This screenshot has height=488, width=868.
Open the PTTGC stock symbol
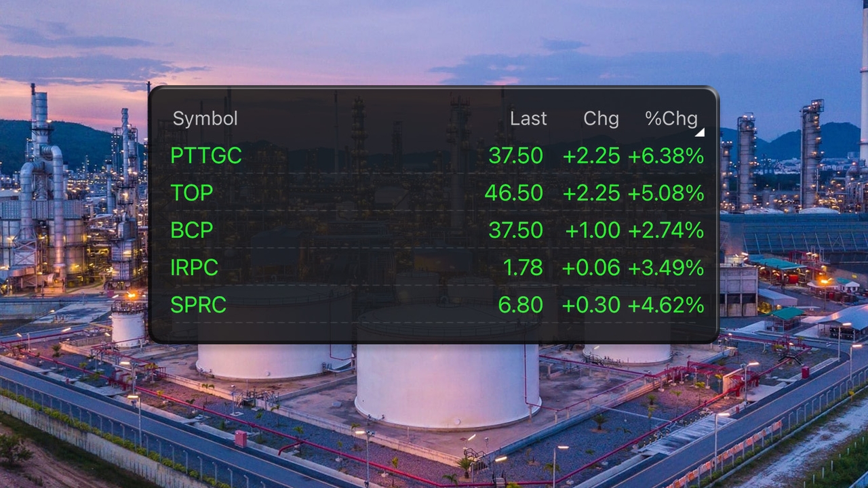(206, 156)
